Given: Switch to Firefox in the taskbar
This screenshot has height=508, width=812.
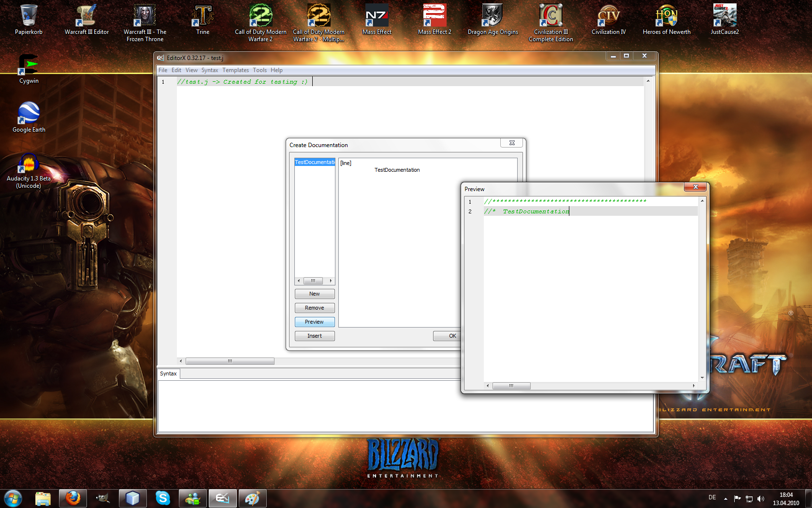Looking at the screenshot, I should 73,498.
